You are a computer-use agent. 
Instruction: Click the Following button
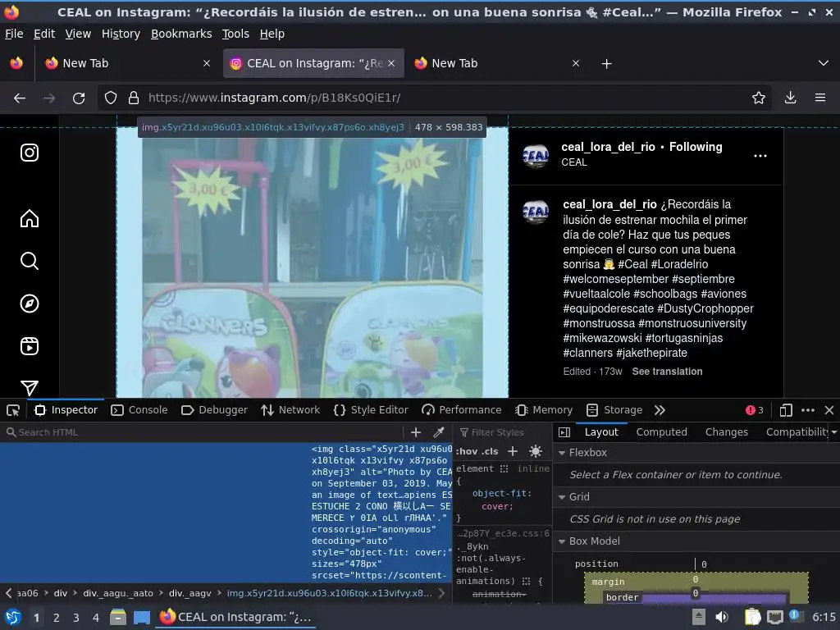coord(696,147)
